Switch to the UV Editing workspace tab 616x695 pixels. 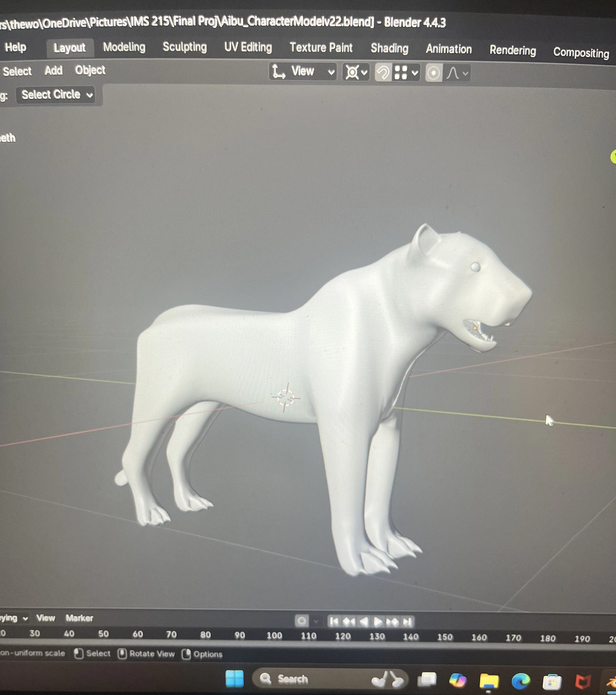click(x=248, y=47)
